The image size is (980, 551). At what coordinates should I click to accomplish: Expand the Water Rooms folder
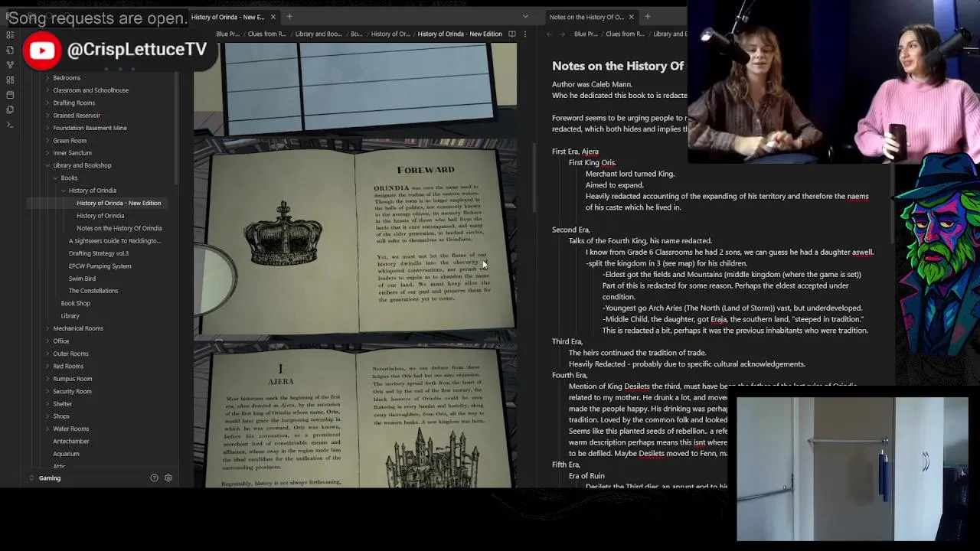[47, 429]
